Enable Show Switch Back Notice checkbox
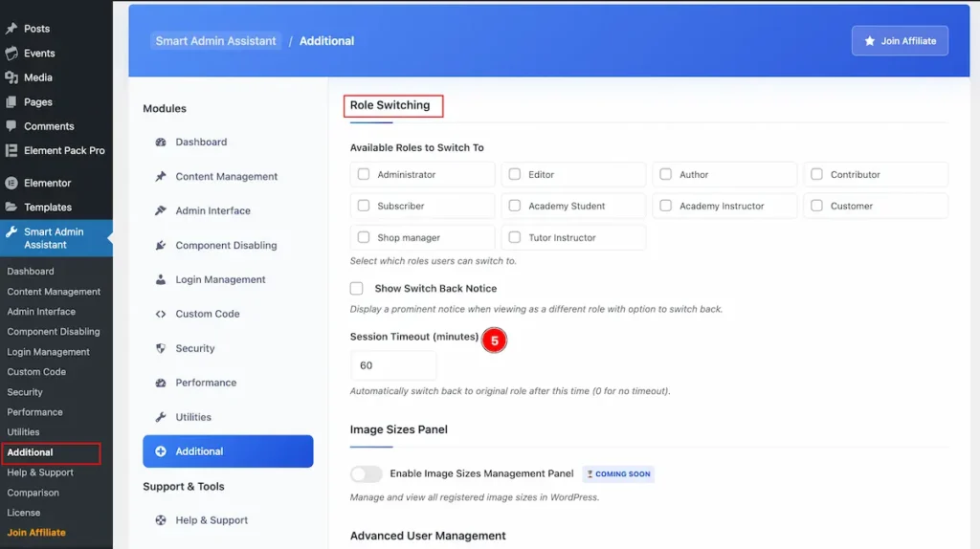 tap(356, 288)
